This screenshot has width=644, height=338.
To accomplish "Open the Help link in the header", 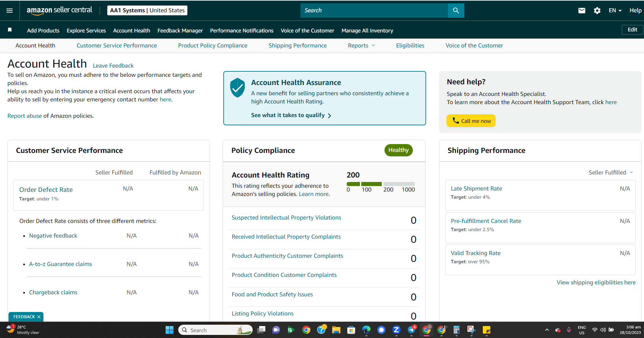I will click(x=635, y=11).
